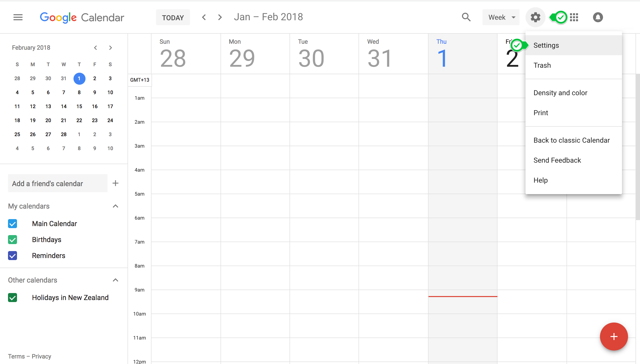
Task: Uncheck the Birthdays calendar
Action: click(12, 240)
